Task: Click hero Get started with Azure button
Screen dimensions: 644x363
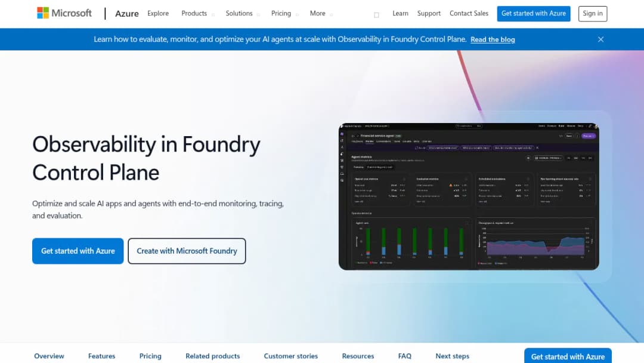Action: tap(78, 251)
